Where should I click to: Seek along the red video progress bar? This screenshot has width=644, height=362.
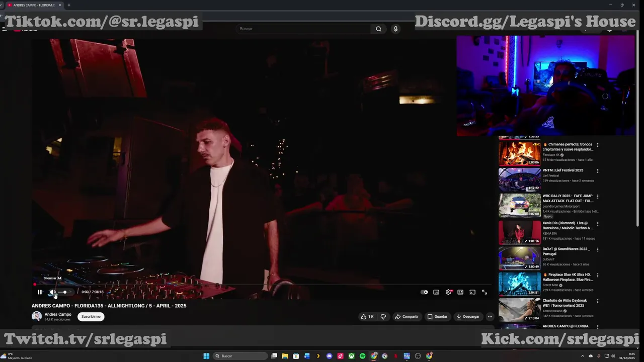[262, 285]
